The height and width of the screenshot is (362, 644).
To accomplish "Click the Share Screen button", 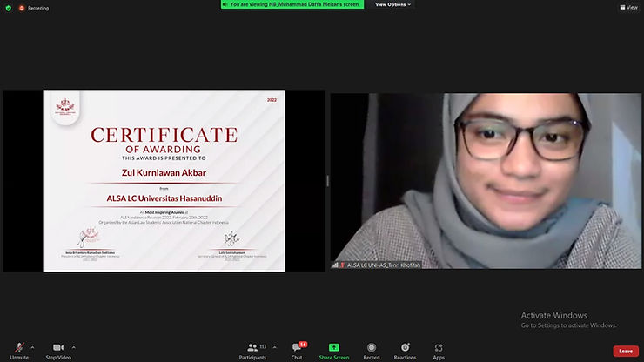I will tap(334, 351).
